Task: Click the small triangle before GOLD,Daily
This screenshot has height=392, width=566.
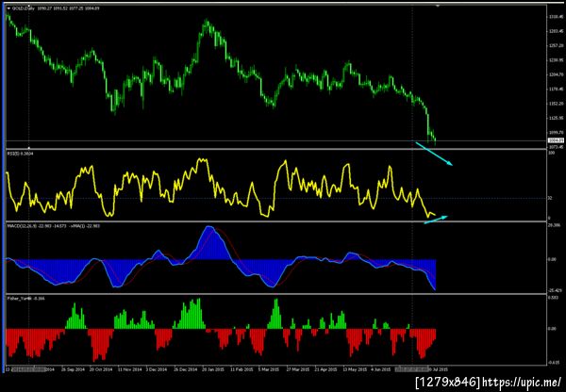Action: [x=9, y=8]
